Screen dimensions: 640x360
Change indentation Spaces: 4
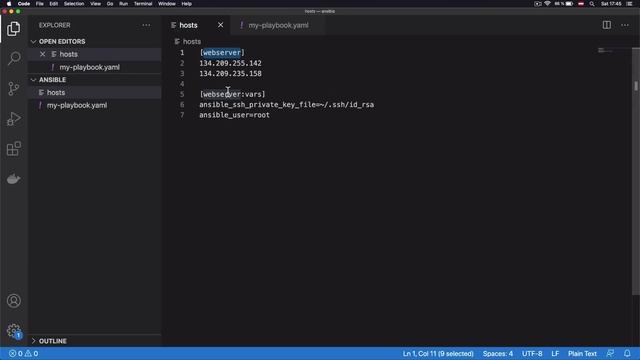tap(498, 353)
